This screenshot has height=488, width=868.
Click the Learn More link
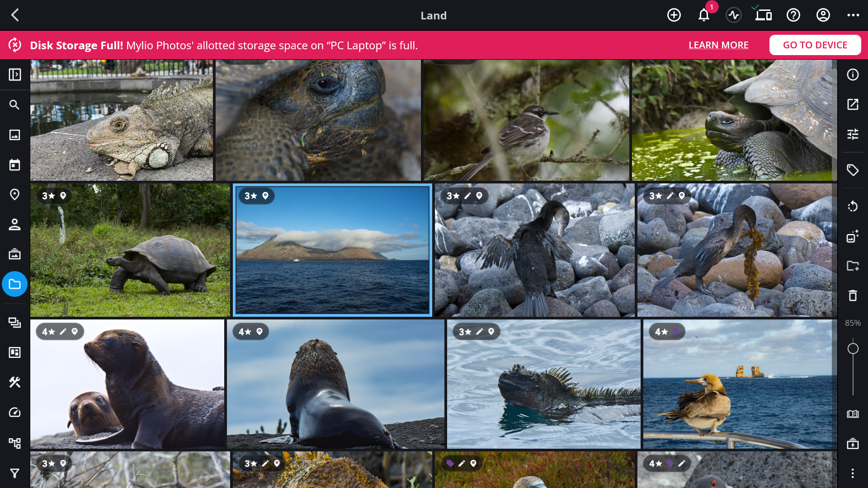718,45
